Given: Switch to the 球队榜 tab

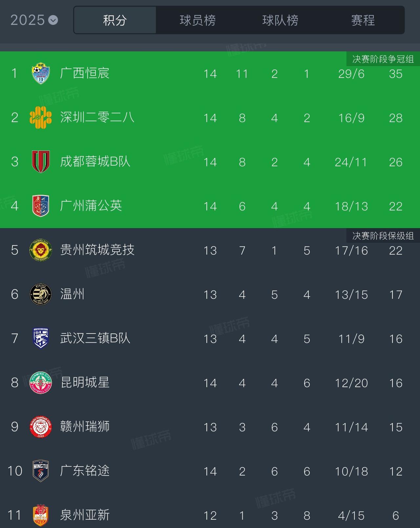Looking at the screenshot, I should [x=280, y=20].
